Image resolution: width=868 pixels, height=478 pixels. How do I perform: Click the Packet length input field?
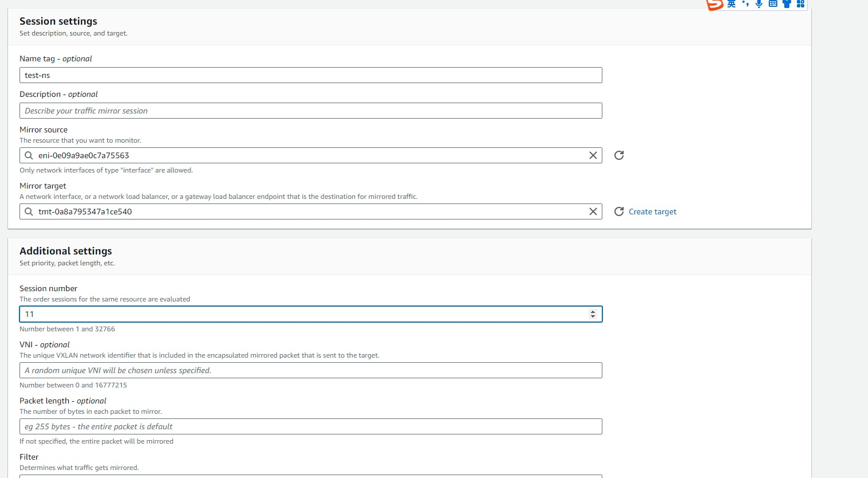pos(310,426)
